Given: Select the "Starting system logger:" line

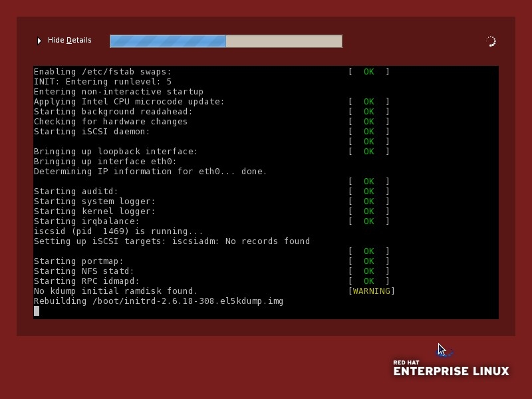Looking at the screenshot, I should [94, 201].
